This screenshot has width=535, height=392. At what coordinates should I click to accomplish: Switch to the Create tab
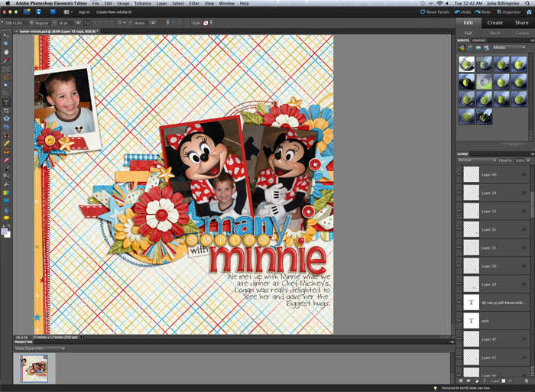(494, 22)
